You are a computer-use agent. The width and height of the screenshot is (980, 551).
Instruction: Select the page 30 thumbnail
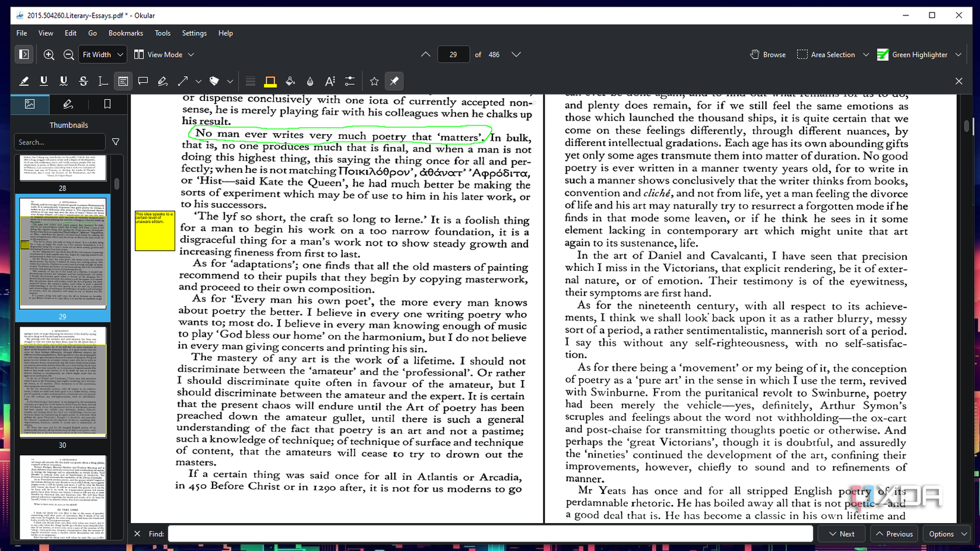point(62,383)
